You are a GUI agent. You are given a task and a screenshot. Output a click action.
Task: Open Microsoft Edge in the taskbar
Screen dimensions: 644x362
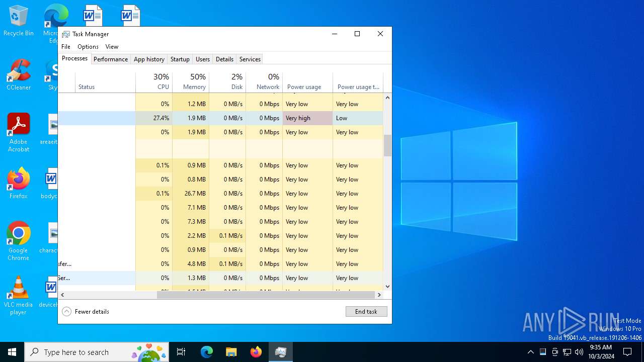coord(207,352)
